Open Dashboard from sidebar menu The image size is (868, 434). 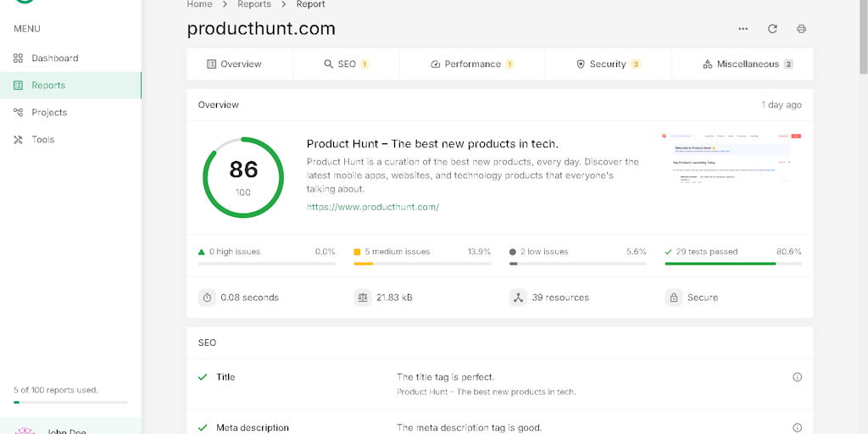click(x=54, y=58)
